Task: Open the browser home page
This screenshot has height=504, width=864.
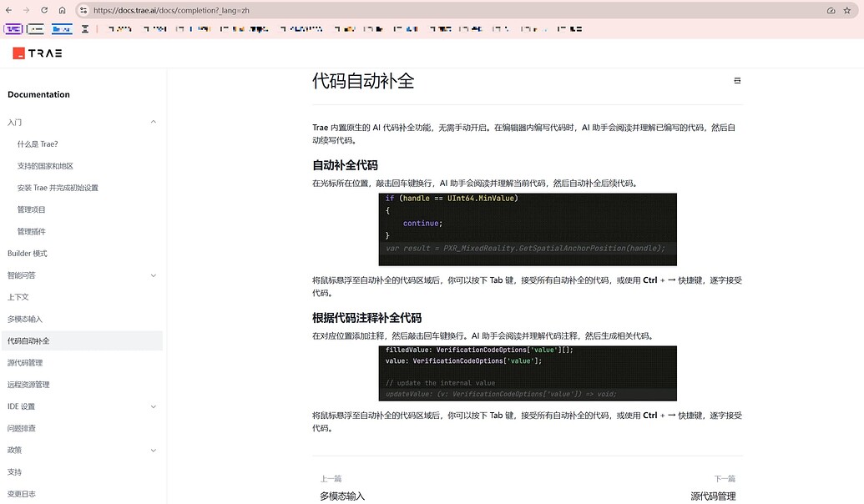Action: [x=63, y=11]
